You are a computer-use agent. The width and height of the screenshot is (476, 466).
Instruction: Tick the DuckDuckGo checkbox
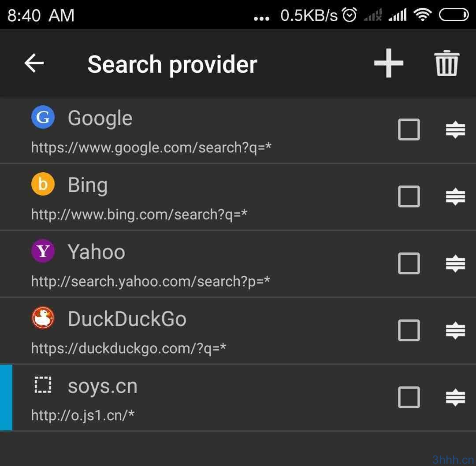click(x=409, y=331)
